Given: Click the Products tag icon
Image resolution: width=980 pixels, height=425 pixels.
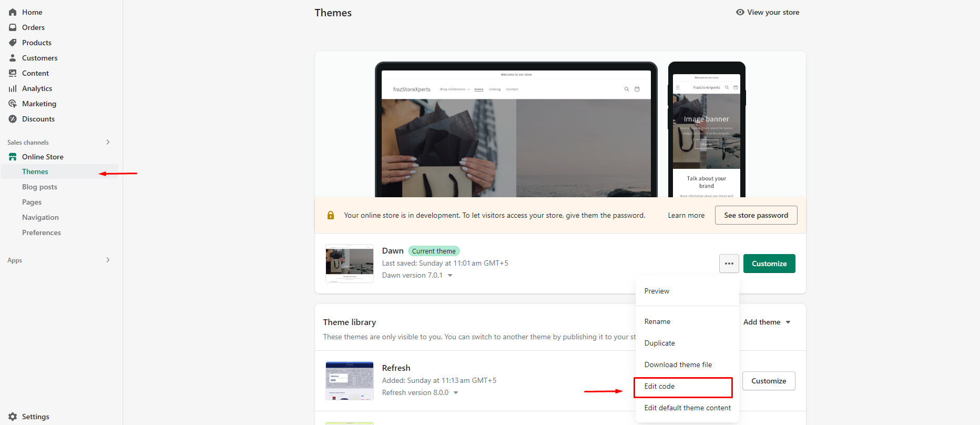Looking at the screenshot, I should [13, 43].
